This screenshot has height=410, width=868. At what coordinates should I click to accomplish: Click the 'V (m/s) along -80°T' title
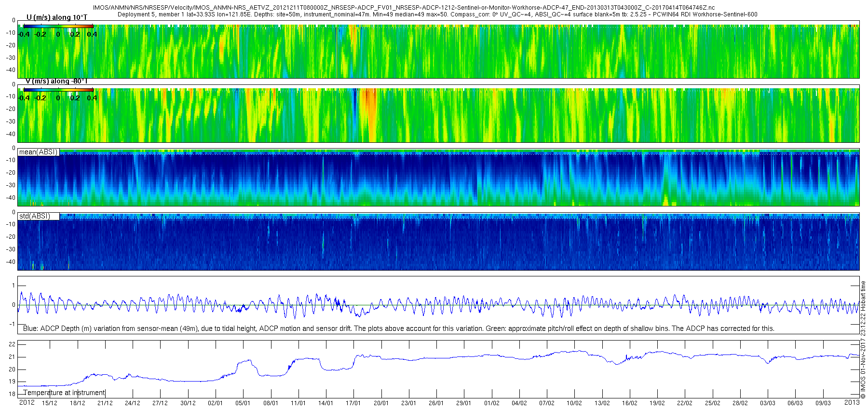click(x=56, y=81)
